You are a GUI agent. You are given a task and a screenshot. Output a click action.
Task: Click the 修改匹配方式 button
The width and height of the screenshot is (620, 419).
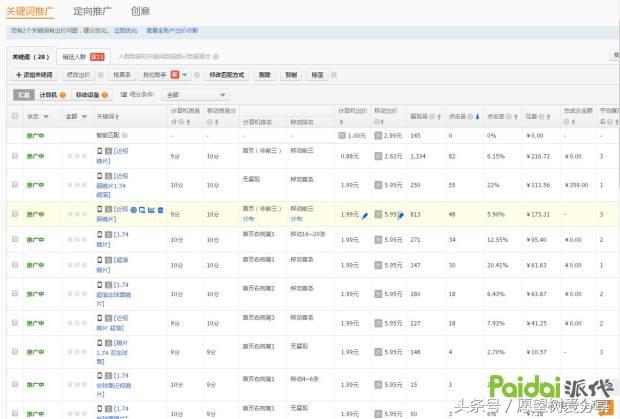(x=226, y=75)
